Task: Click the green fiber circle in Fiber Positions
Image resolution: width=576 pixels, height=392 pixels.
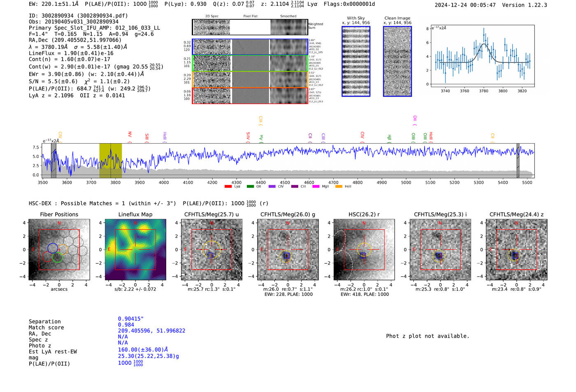Action: (x=57, y=257)
